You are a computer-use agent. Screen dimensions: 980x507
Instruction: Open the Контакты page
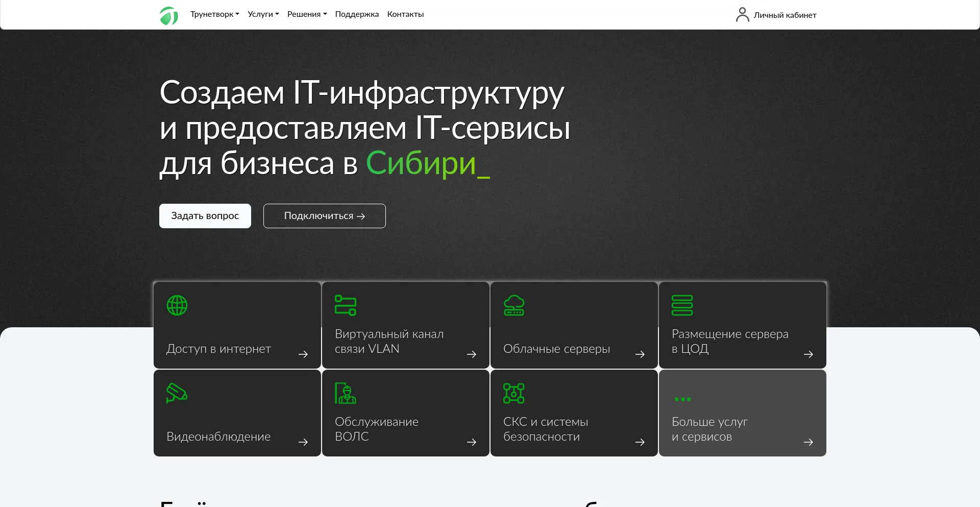[x=405, y=14]
